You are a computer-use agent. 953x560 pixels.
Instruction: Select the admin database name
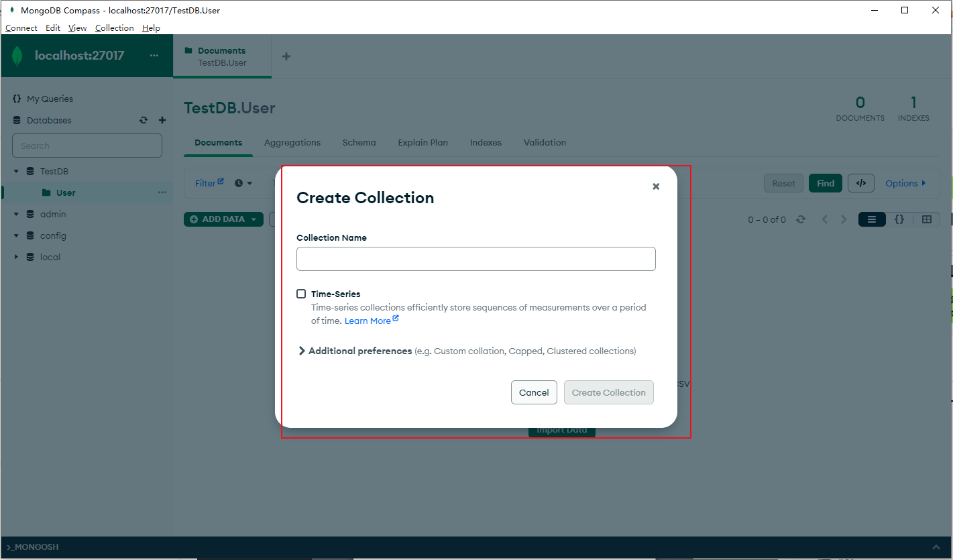coord(53,215)
